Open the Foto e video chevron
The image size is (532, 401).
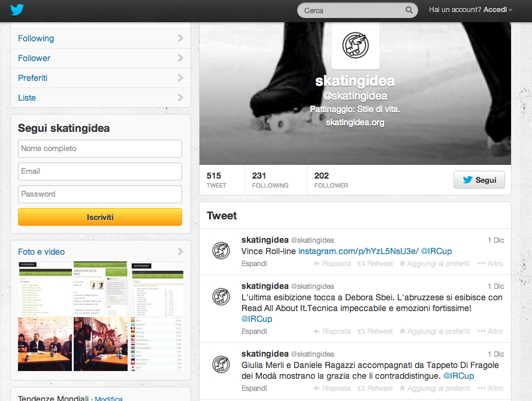pos(180,252)
